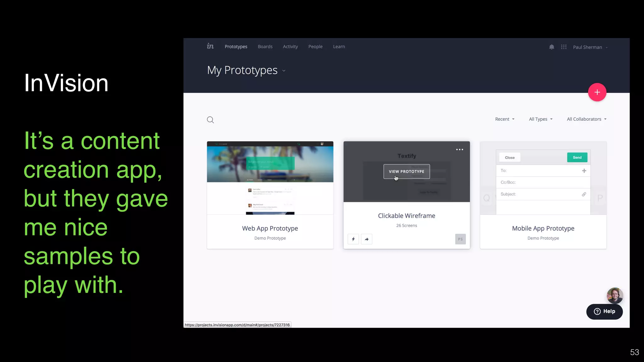Open the Recent sort dropdown

pos(505,119)
